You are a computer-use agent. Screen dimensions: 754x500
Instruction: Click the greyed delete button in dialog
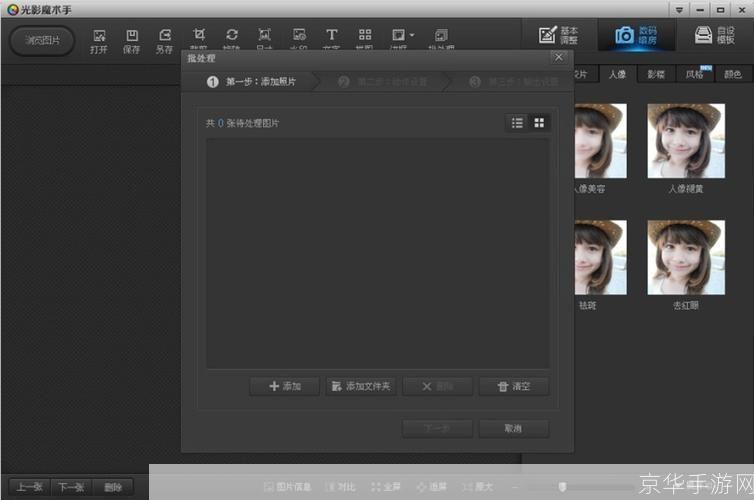[438, 386]
